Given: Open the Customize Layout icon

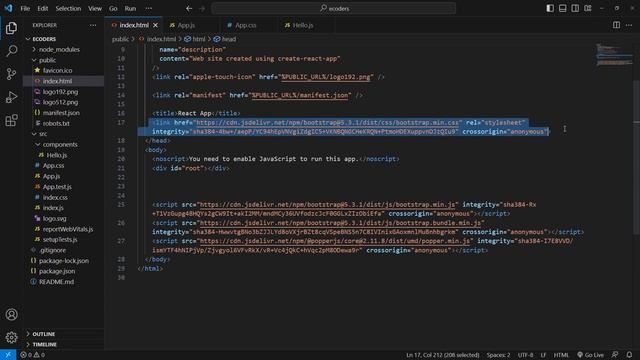Looking at the screenshot, I should pyautogui.click(x=588, y=8).
